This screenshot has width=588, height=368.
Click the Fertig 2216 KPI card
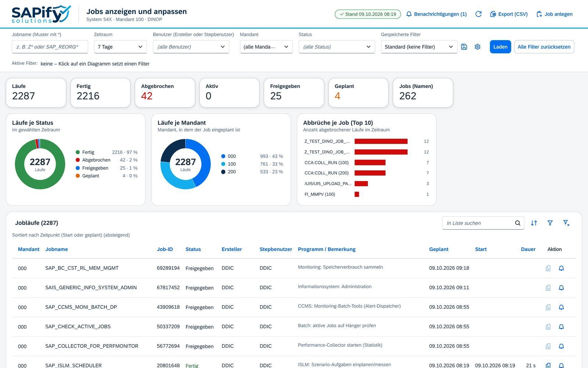(x=100, y=93)
